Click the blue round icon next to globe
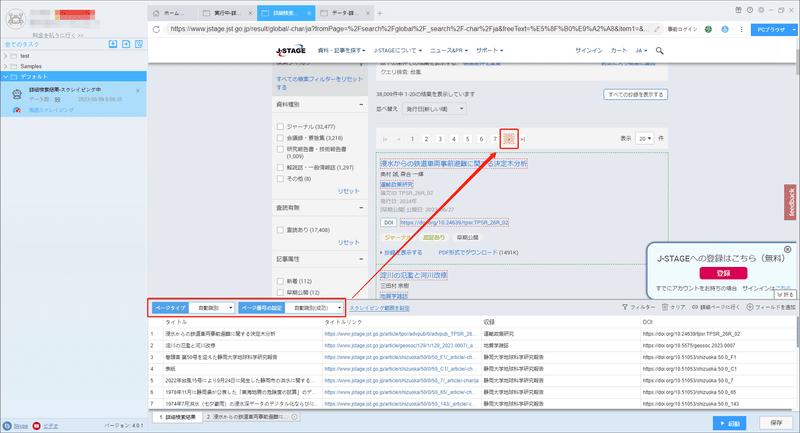The height and width of the screenshot is (433, 800). click(x=725, y=29)
